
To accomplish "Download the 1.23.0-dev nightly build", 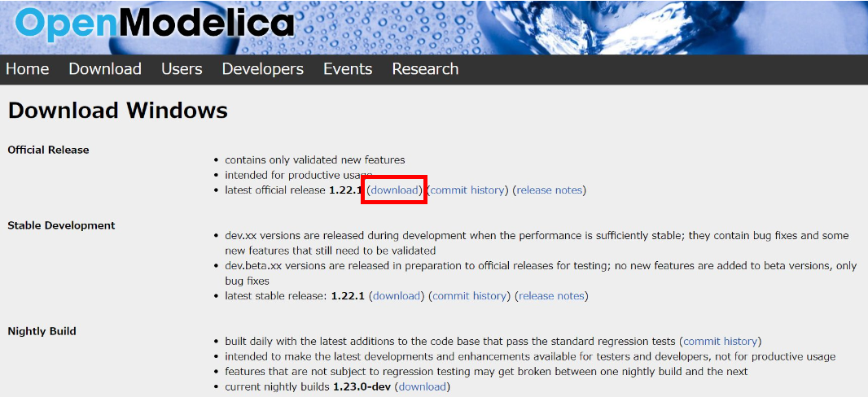I will (422, 387).
